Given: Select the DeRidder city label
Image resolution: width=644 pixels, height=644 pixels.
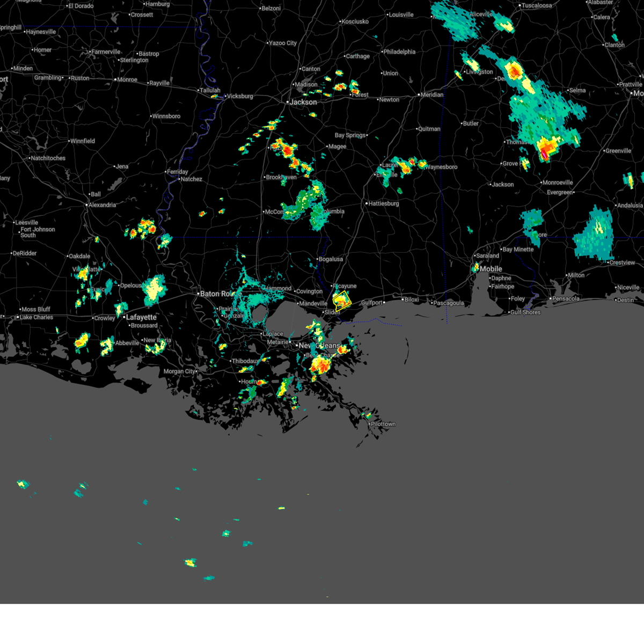Looking at the screenshot, I should click(x=24, y=253).
